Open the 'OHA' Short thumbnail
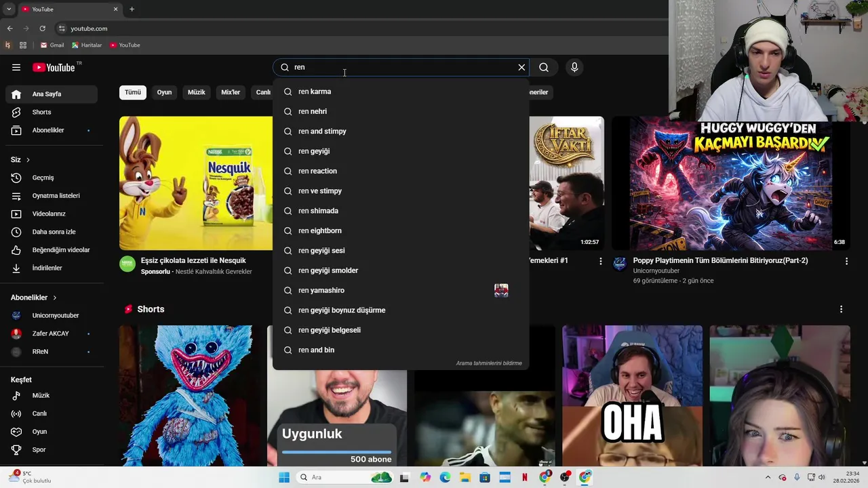This screenshot has height=488, width=868. 632,396
